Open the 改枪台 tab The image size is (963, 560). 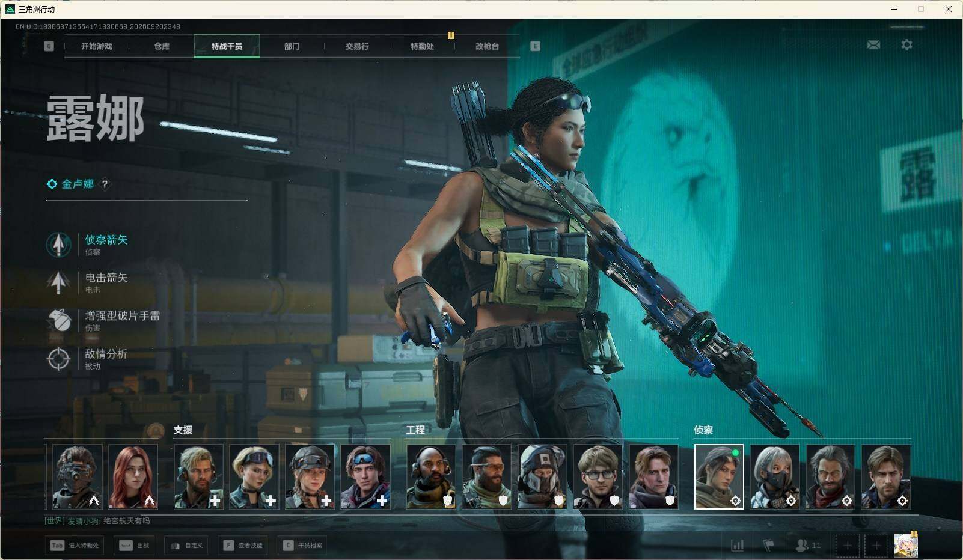pos(487,46)
